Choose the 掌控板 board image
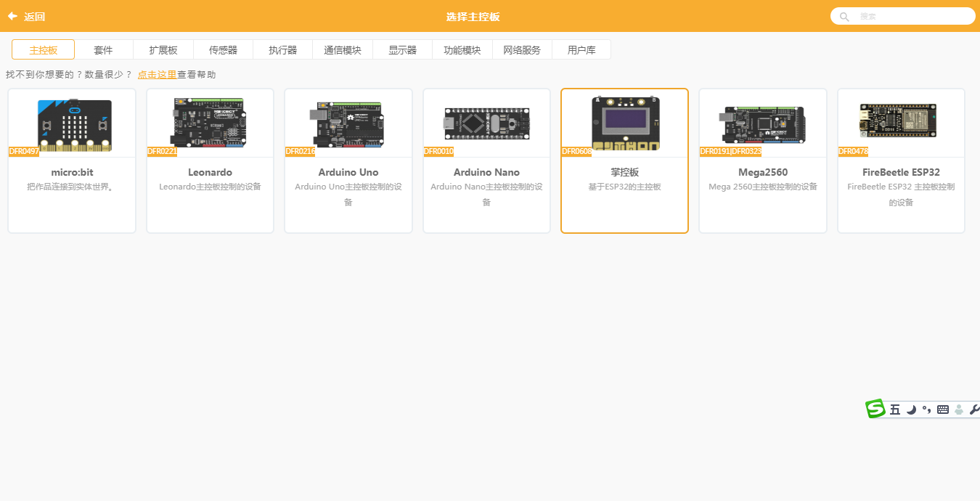This screenshot has height=501, width=980. (x=625, y=123)
